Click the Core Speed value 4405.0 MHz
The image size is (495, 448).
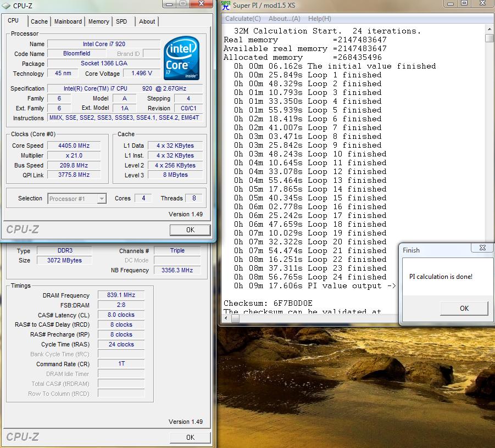[x=74, y=145]
